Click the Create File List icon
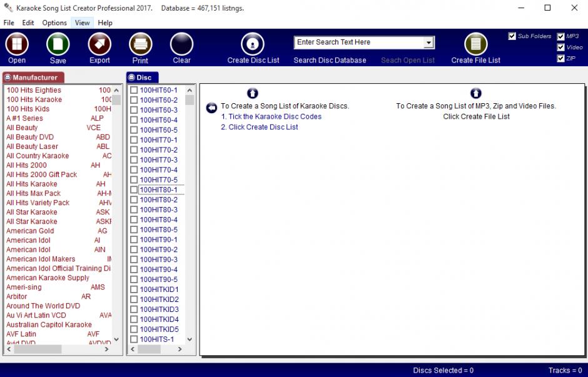The image size is (588, 377). coord(475,44)
